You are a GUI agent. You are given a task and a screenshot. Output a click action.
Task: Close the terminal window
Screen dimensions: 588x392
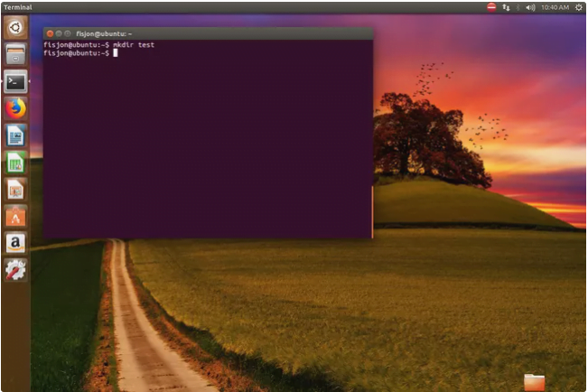coord(50,33)
